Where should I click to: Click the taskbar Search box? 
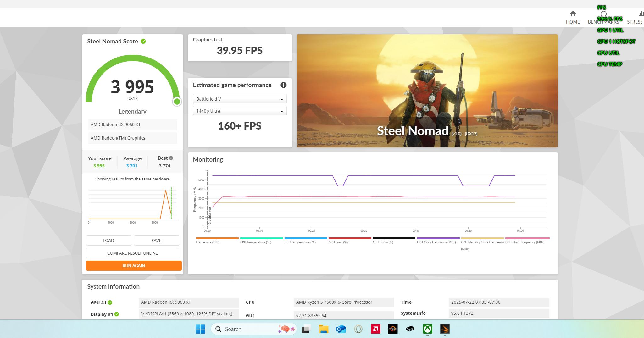tap(253, 329)
